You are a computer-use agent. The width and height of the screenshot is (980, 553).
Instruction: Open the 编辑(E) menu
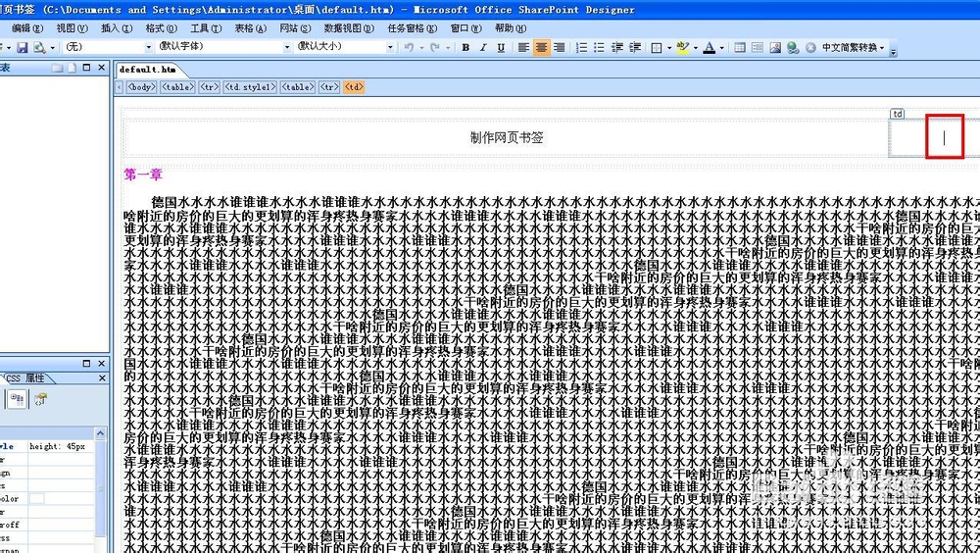point(27,28)
